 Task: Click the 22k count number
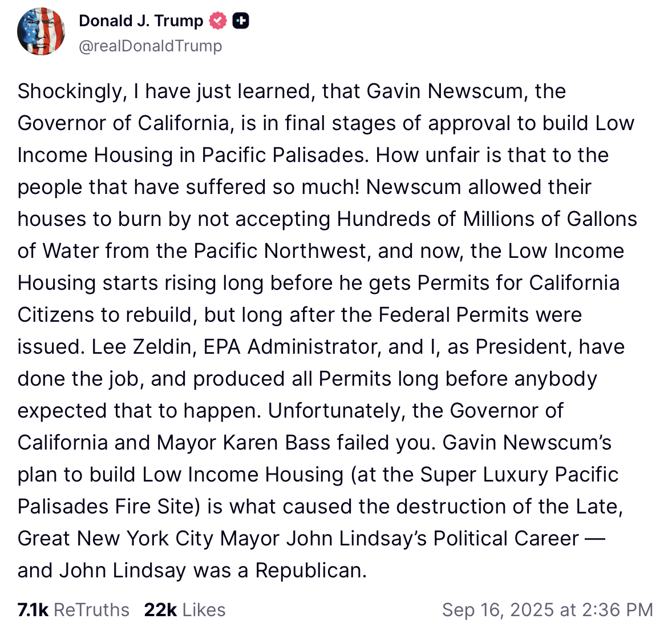160,609
